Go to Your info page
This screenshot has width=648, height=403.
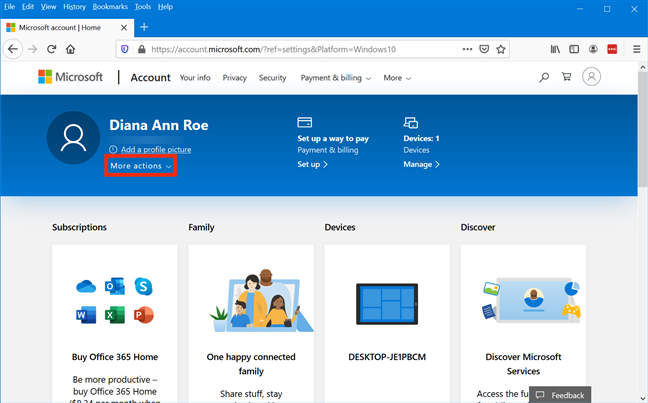tap(195, 78)
